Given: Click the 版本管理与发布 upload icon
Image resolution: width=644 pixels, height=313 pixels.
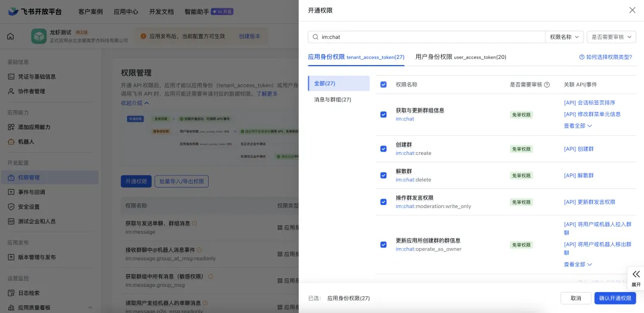Looking at the screenshot, I should [x=11, y=257].
